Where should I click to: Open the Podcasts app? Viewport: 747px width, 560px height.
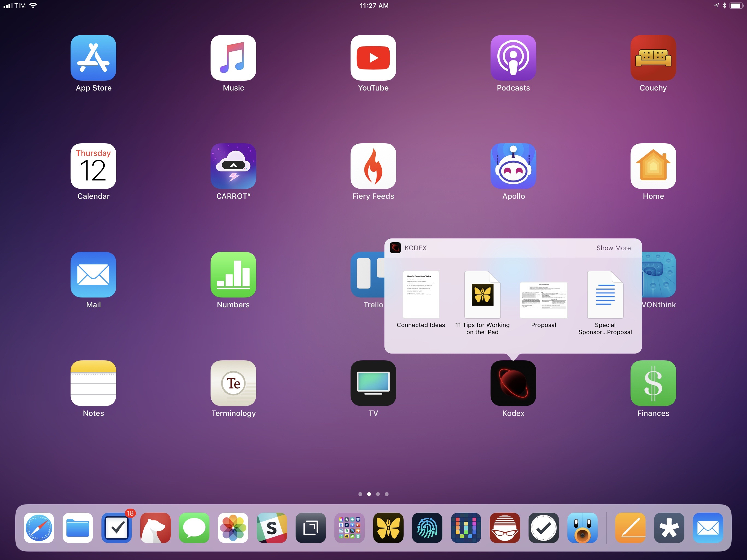[x=513, y=58]
